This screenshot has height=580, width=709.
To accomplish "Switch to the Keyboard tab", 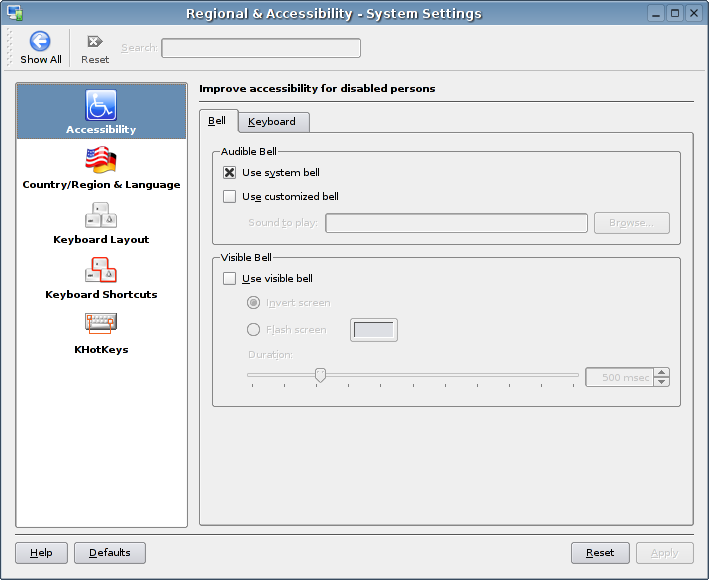I will 274,122.
